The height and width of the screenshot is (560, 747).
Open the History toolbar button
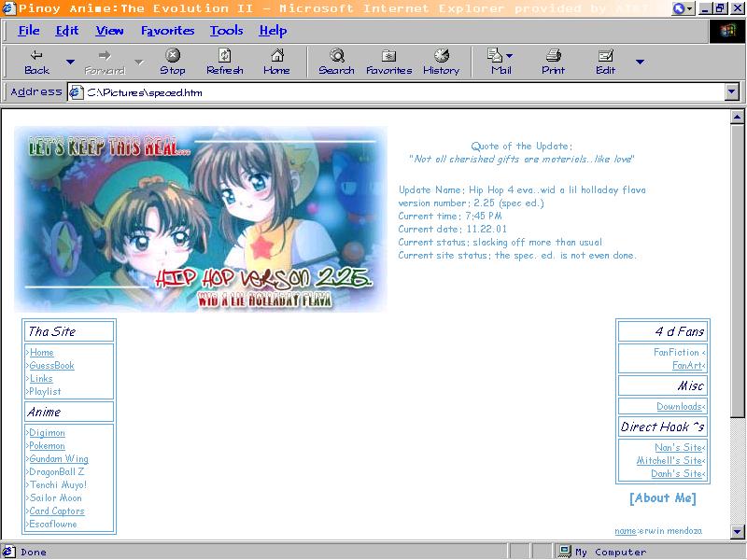441,62
